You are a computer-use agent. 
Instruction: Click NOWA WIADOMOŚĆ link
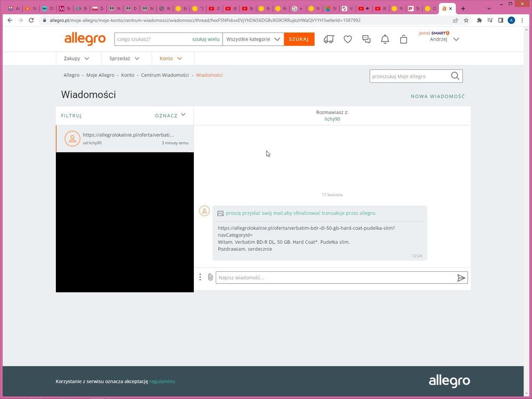pyautogui.click(x=438, y=96)
